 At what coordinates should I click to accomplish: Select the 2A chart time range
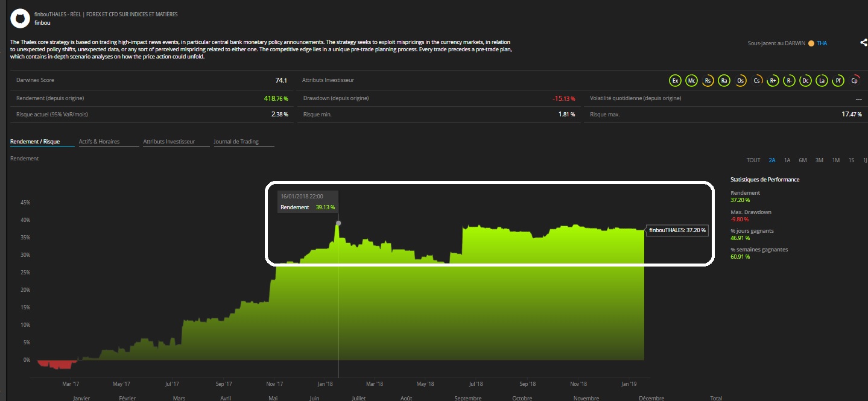[772, 160]
